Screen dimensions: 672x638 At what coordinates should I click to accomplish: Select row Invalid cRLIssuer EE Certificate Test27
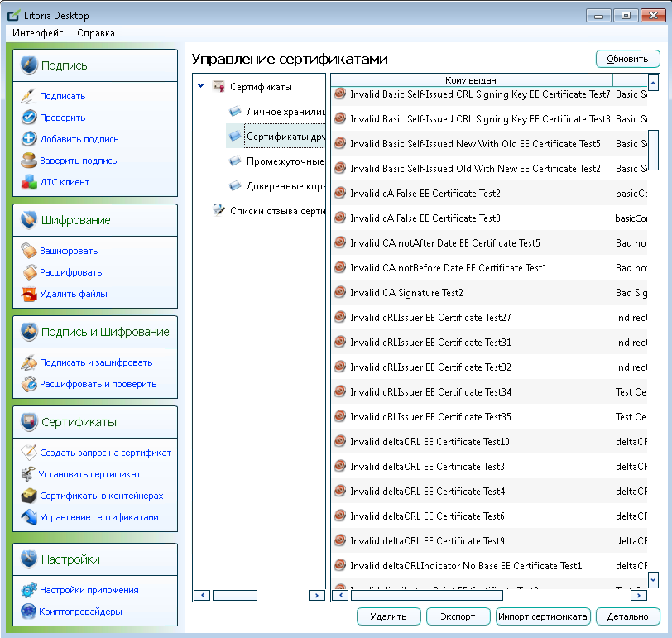pyautogui.click(x=489, y=318)
